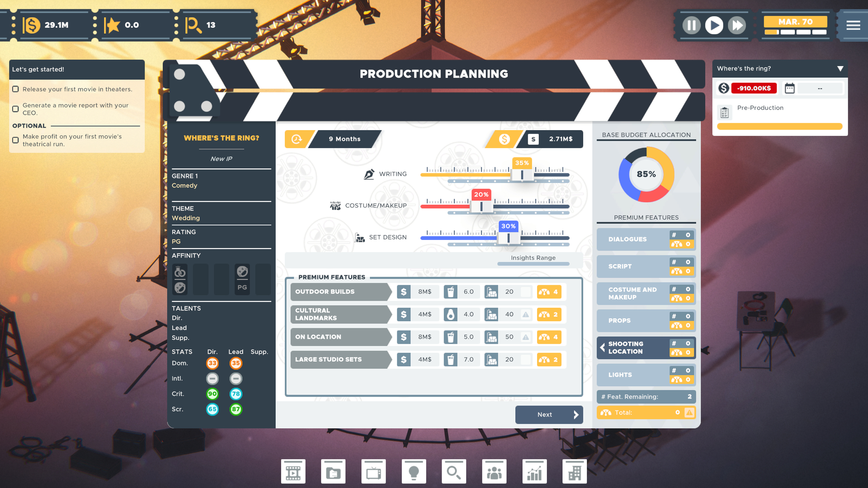Pause the game time
This screenshot has height=488, width=868.
coord(691,25)
